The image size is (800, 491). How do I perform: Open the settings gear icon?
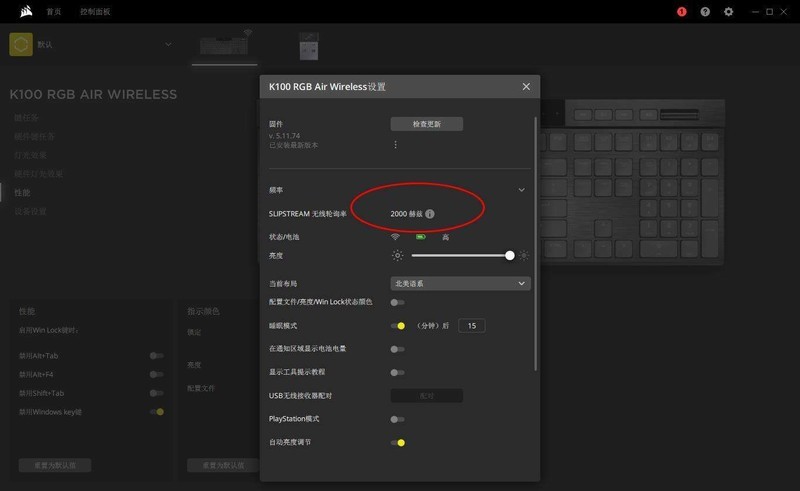(x=729, y=12)
